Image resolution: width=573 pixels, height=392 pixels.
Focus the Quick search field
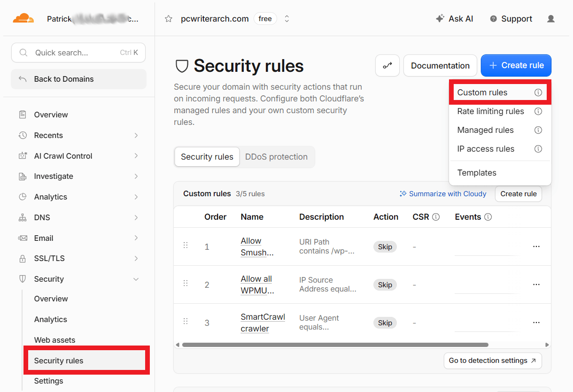pos(78,53)
